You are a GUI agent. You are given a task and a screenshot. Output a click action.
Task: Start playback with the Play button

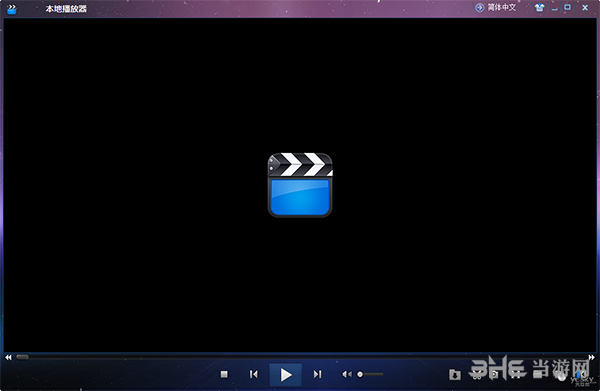285,375
